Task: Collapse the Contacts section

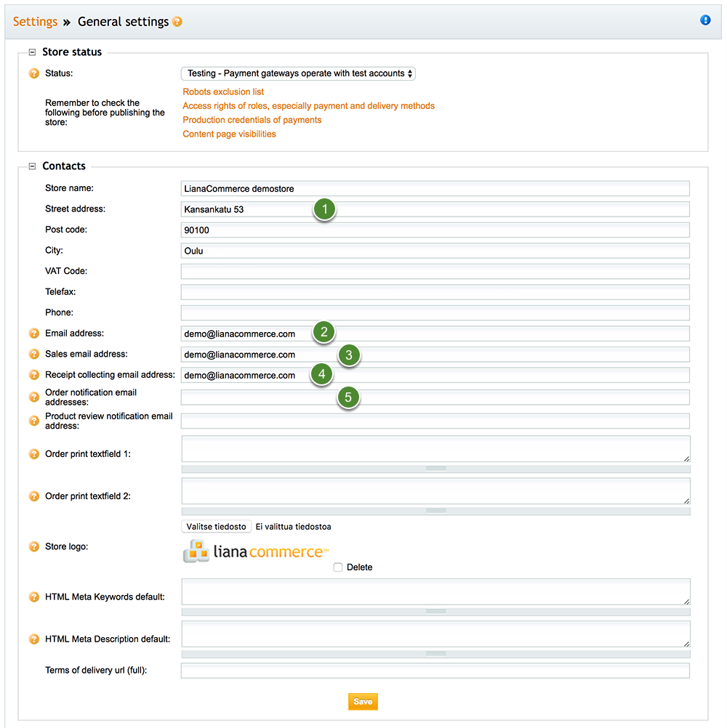Action: pyautogui.click(x=32, y=166)
